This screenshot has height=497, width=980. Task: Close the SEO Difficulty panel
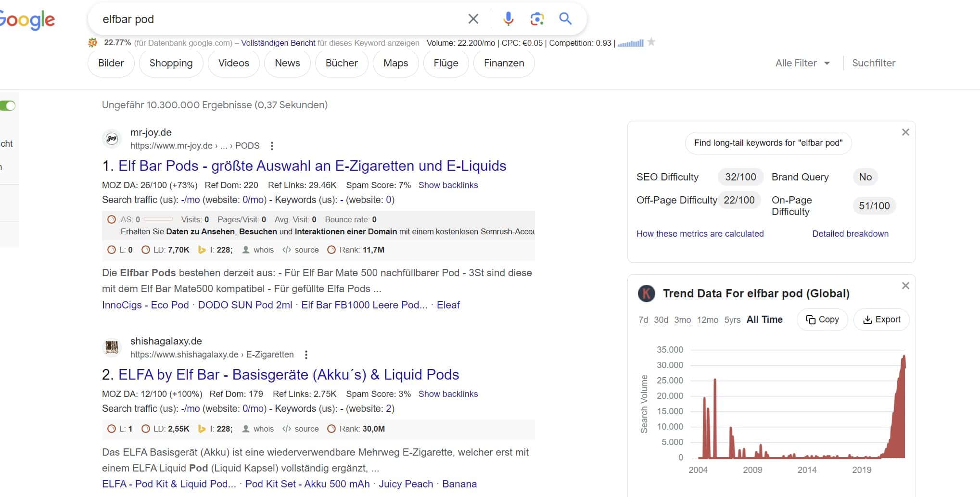[x=905, y=132]
